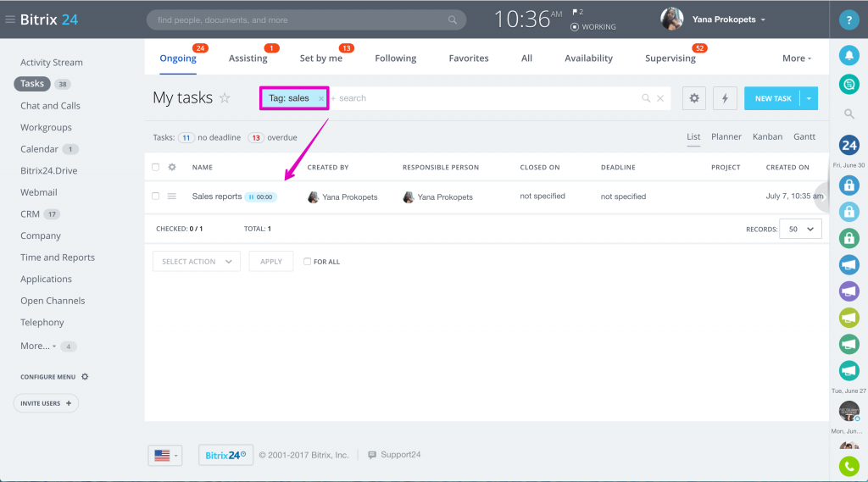Enable the For All checkbox
This screenshot has height=482, width=868.
coord(307,261)
